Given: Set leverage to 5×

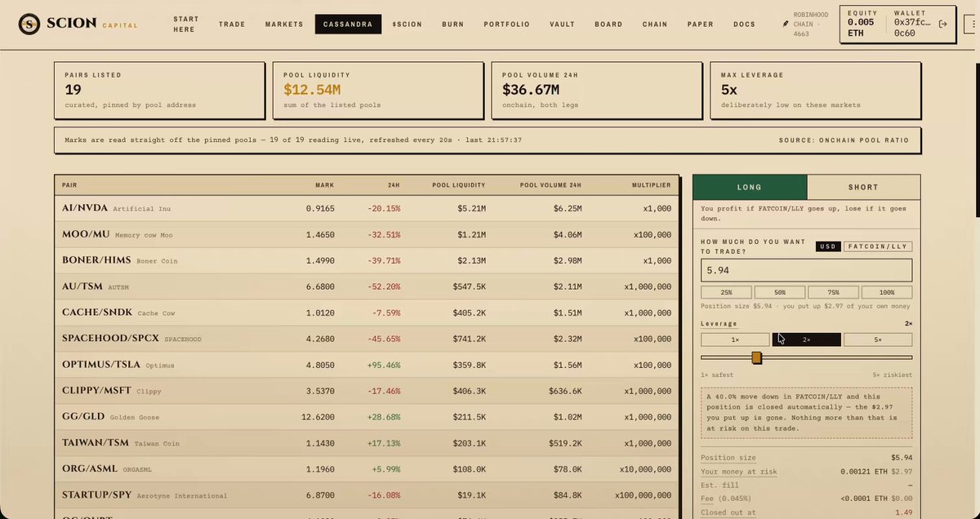Looking at the screenshot, I should [878, 339].
